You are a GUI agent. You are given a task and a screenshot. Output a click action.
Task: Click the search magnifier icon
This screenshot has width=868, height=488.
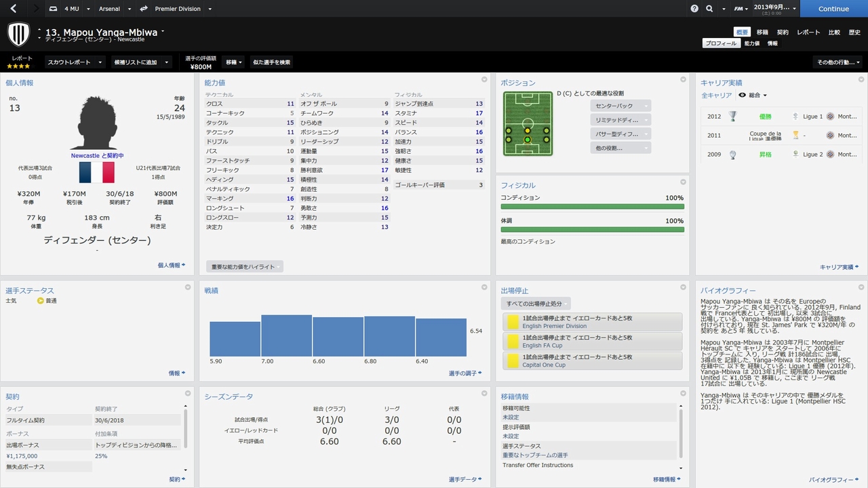coord(709,9)
